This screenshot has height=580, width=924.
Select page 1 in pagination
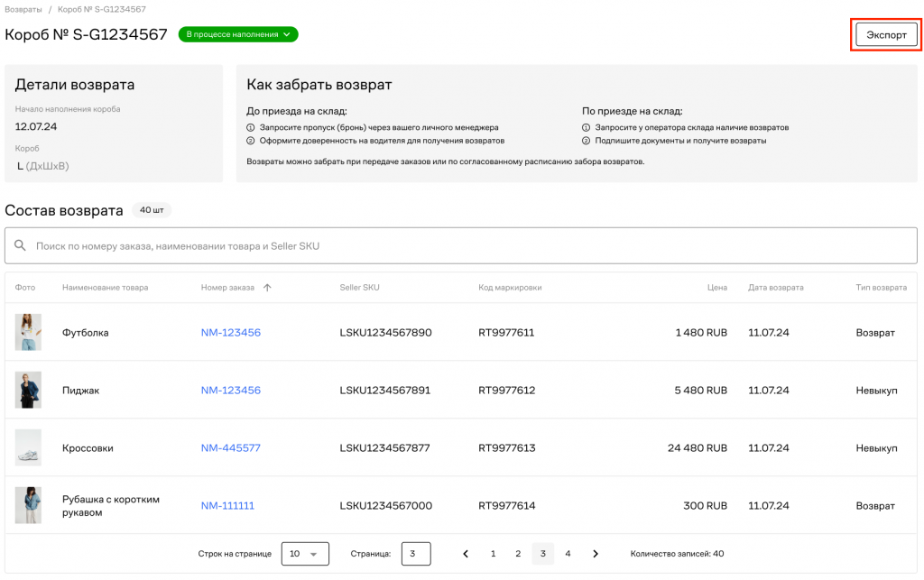tap(493, 554)
